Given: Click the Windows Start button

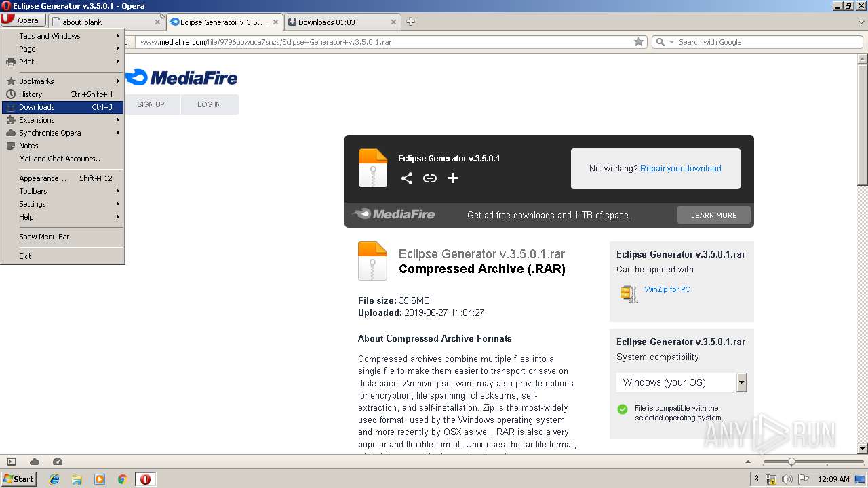Looking at the screenshot, I should coord(18,479).
